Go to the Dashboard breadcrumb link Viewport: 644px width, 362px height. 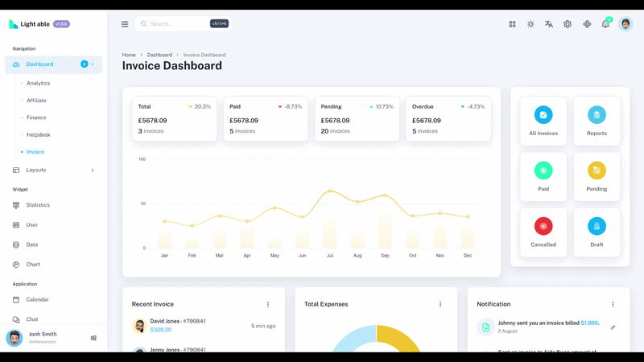click(x=159, y=55)
